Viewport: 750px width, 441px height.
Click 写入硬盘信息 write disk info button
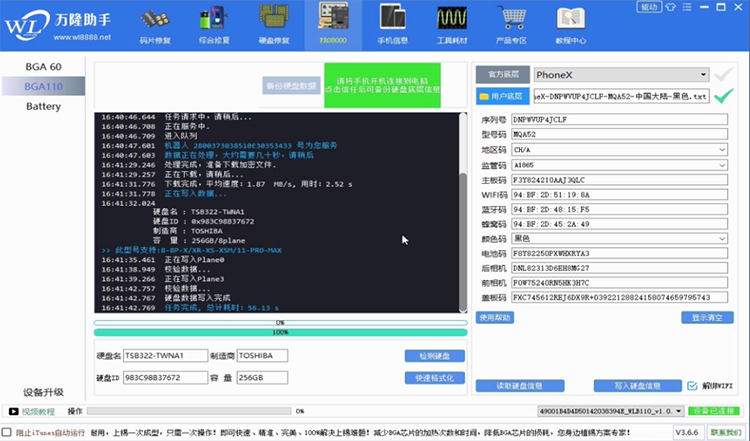click(638, 386)
